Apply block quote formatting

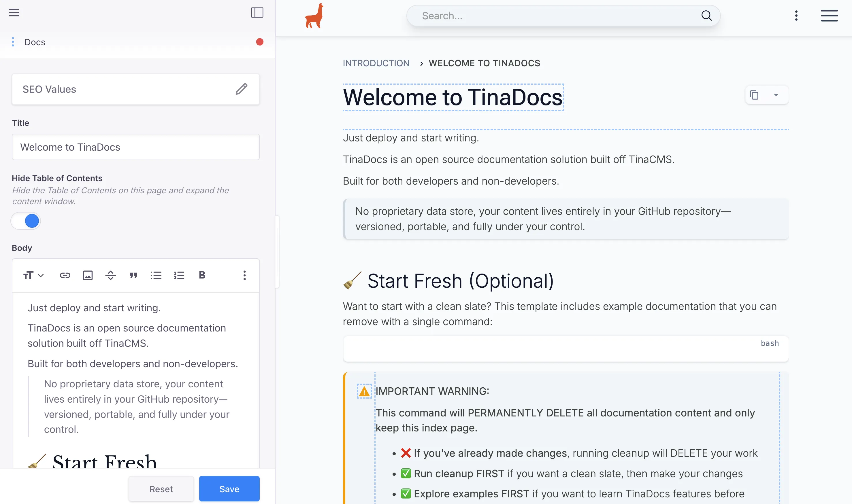133,275
